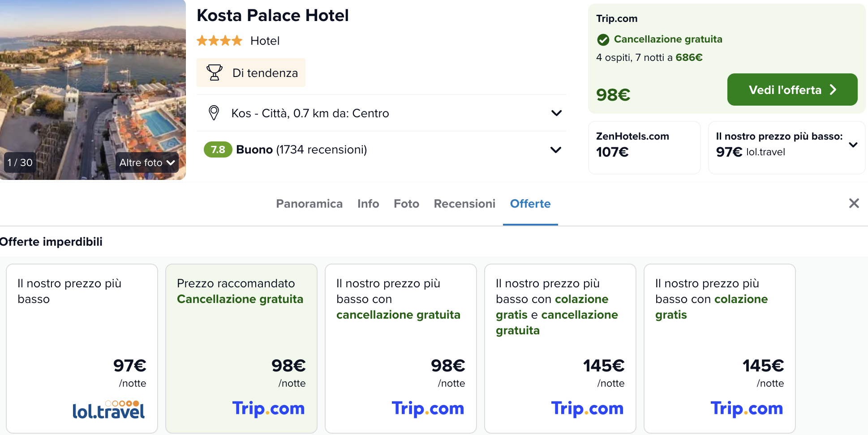Viewport: 868px width, 435px height.
Task: Click the lol.travel logo in the first offer card
Action: [108, 409]
